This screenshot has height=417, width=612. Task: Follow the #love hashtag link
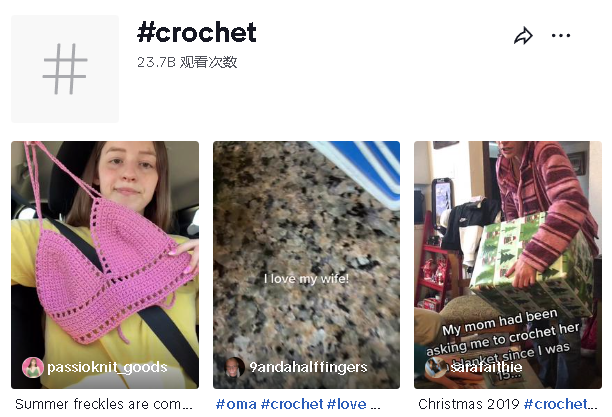point(347,404)
